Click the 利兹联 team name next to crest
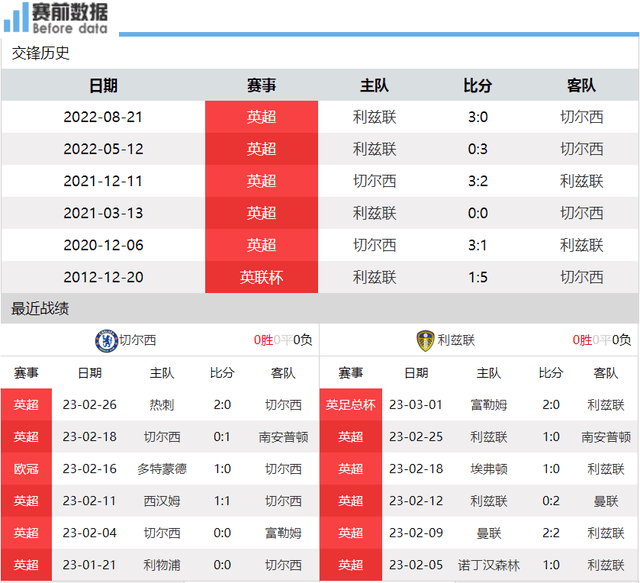This screenshot has width=640, height=583. tap(456, 340)
